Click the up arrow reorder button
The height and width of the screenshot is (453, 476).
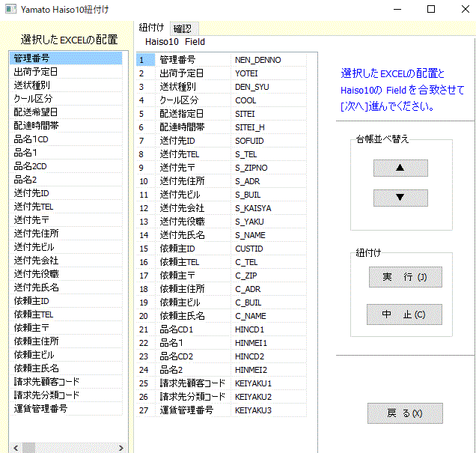click(x=400, y=168)
